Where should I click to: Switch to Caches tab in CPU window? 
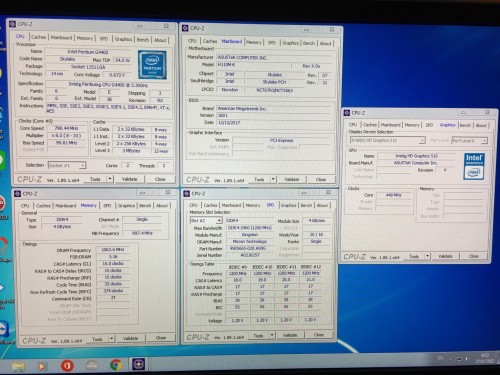39,37
